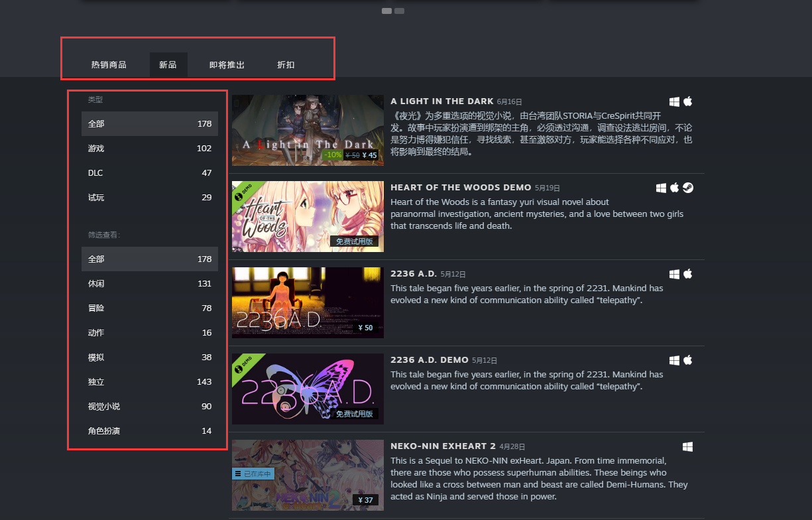Click the 《夜光》 description text
Screen dimensions: 812x520
pos(542,133)
